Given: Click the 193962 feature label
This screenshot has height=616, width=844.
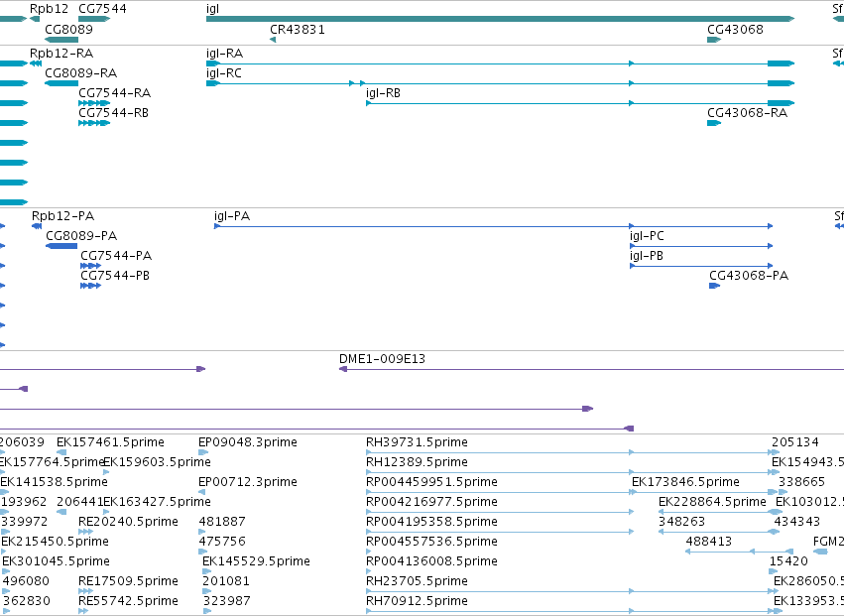Looking at the screenshot, I should pyautogui.click(x=24, y=501).
